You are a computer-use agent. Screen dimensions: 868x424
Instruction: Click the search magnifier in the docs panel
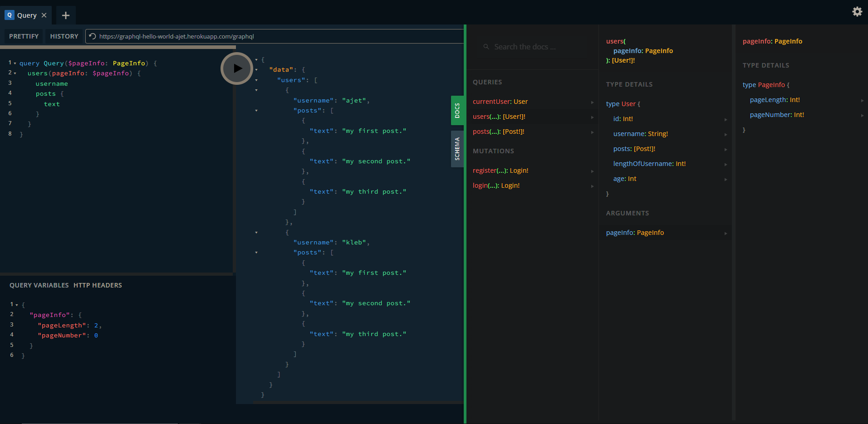point(486,46)
